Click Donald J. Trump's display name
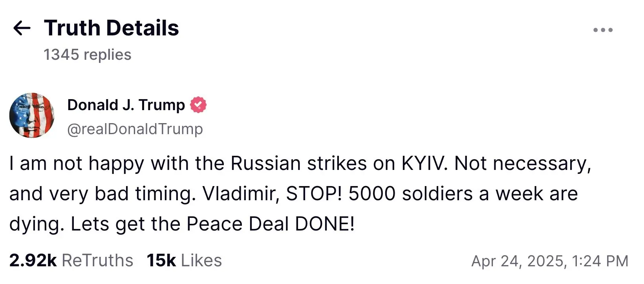This screenshot has height=284, width=644. (126, 104)
